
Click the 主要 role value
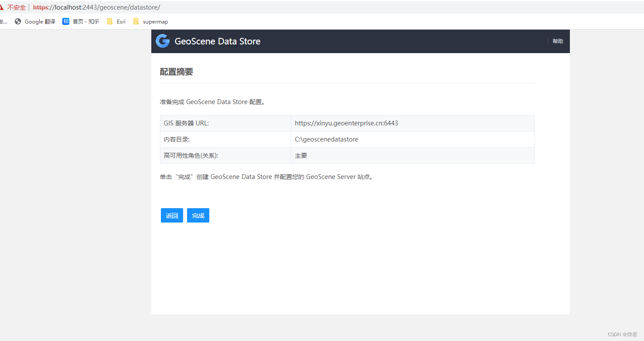coord(301,155)
